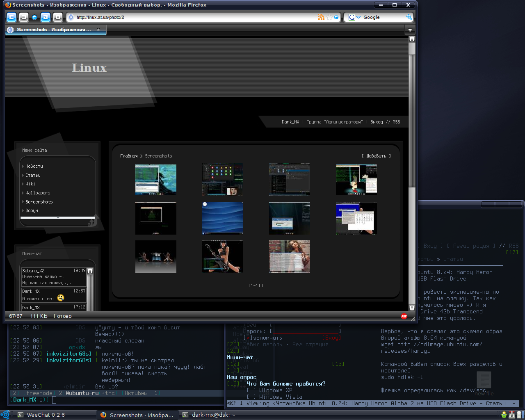Screen dimensions: 525x420
Task: Open the 'RSS' link in the page header
Action: [x=396, y=122]
